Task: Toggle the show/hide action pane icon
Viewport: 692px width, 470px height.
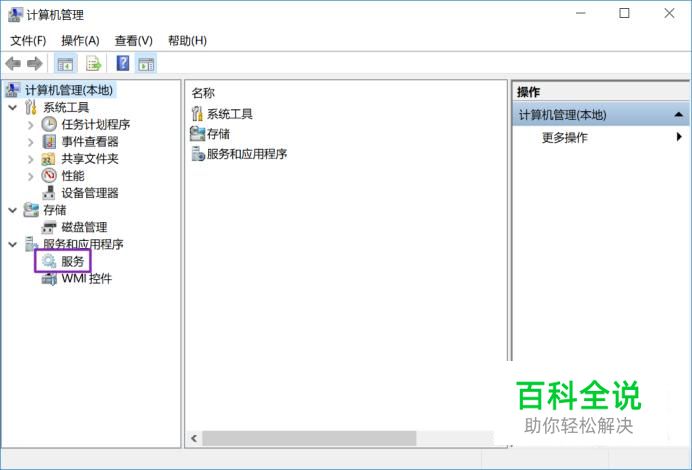Action: 146,64
